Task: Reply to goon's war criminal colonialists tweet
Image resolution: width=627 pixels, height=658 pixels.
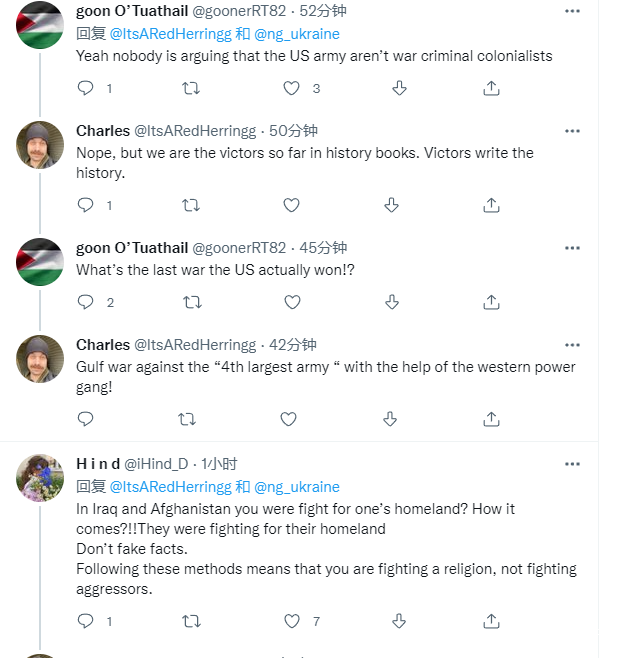Action: coord(86,88)
